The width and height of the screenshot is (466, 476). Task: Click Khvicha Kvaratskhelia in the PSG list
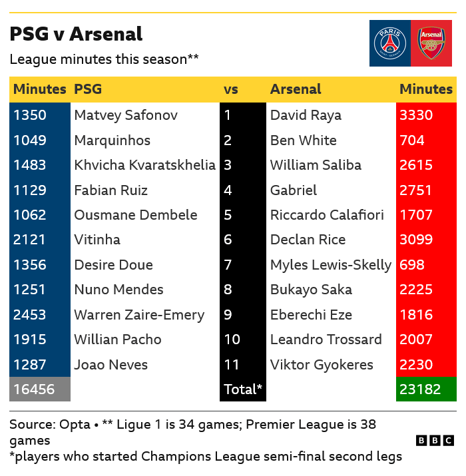click(x=145, y=165)
